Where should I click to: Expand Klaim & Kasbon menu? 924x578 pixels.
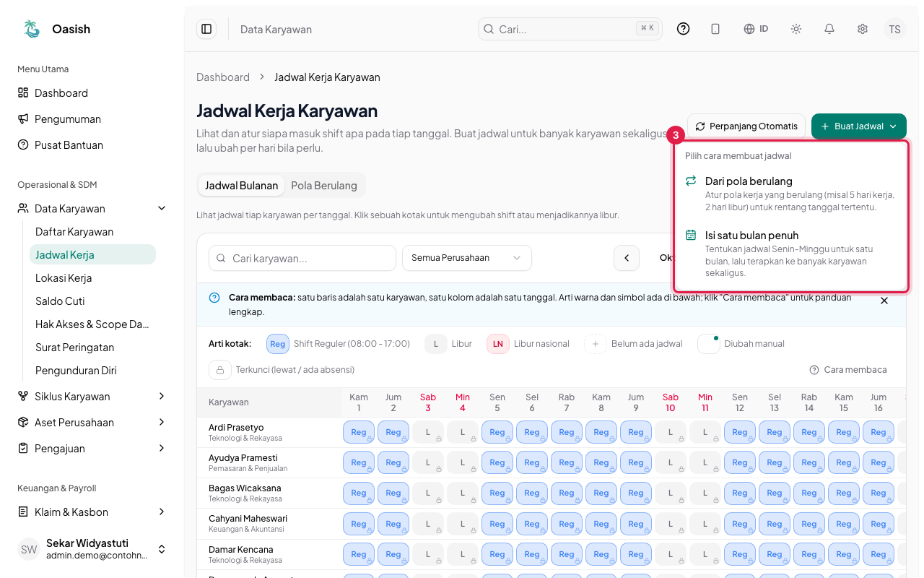tap(92, 512)
